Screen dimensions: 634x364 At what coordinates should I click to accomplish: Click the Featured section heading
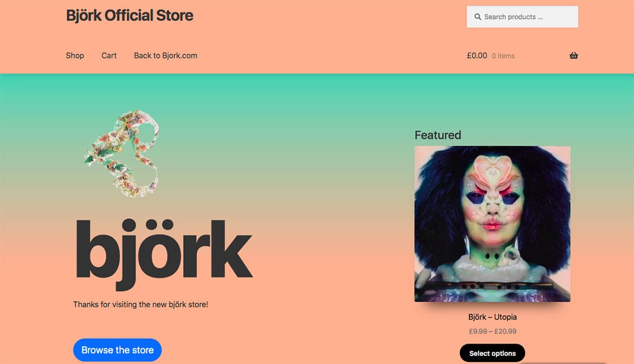(x=437, y=135)
